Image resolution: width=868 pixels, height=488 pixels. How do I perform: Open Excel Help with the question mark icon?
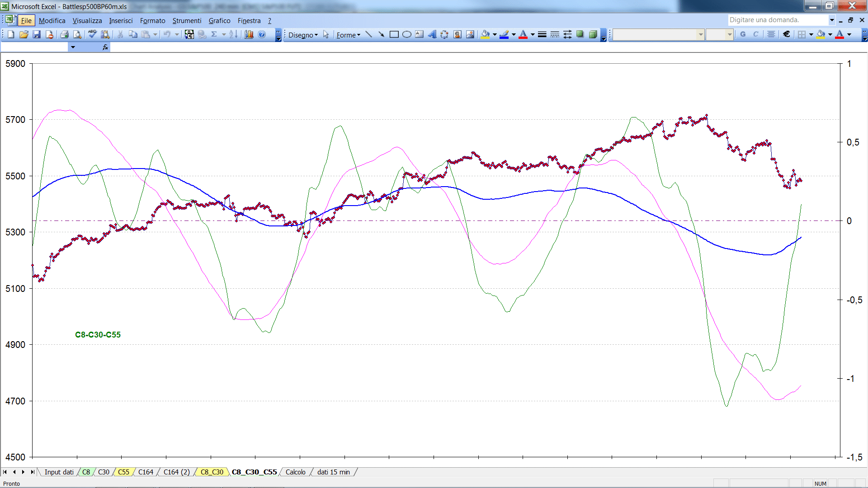click(x=262, y=34)
